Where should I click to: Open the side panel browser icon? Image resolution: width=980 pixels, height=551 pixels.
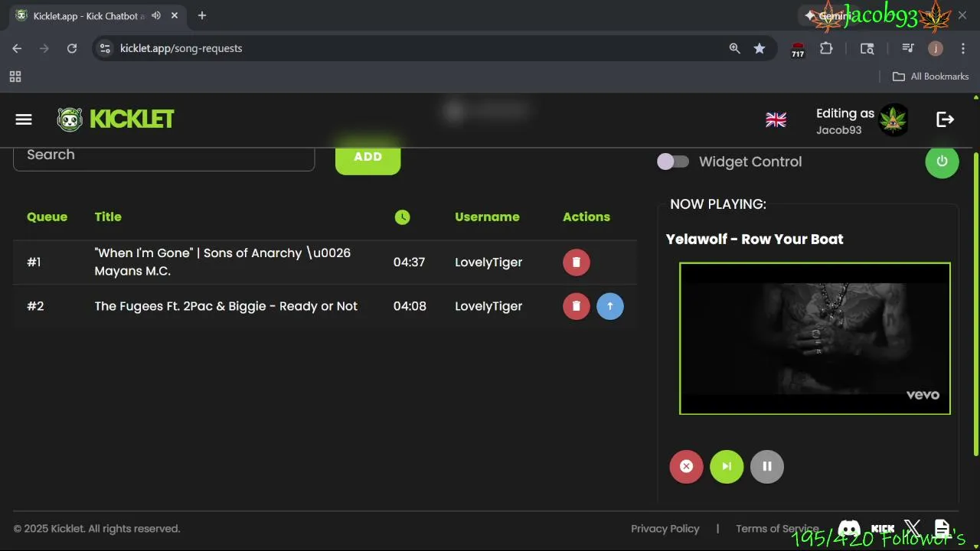coord(867,48)
